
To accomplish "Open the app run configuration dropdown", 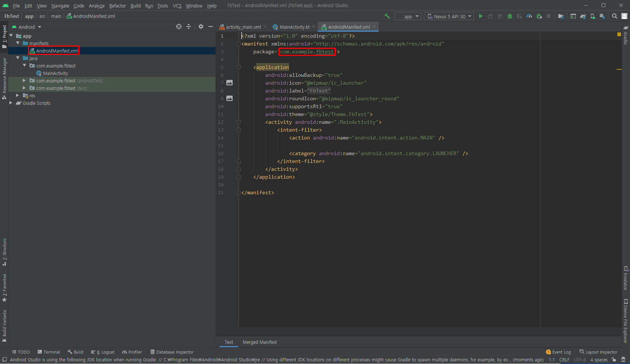I will point(408,16).
